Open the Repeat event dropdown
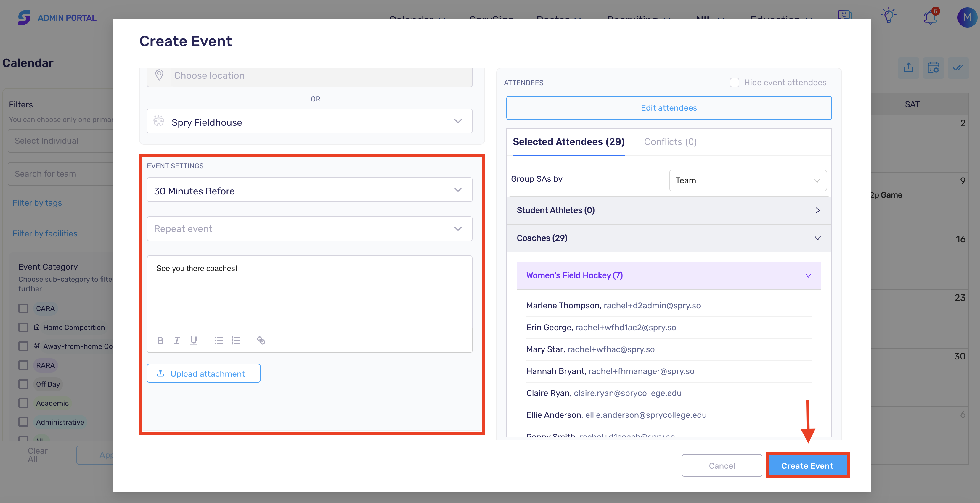 tap(310, 229)
